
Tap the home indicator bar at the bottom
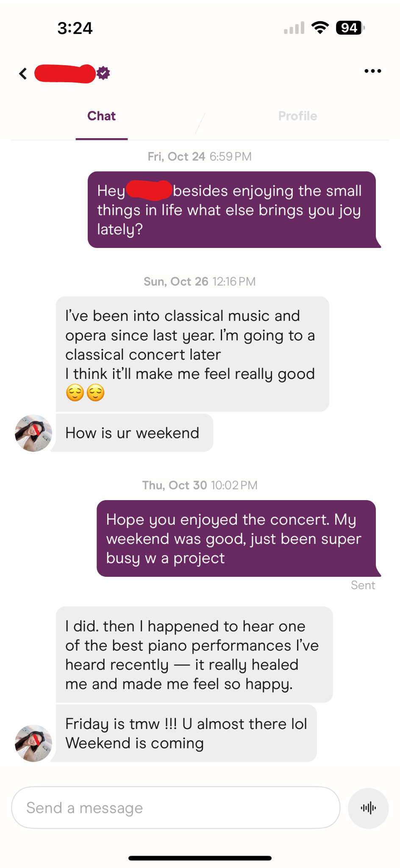[x=200, y=858]
